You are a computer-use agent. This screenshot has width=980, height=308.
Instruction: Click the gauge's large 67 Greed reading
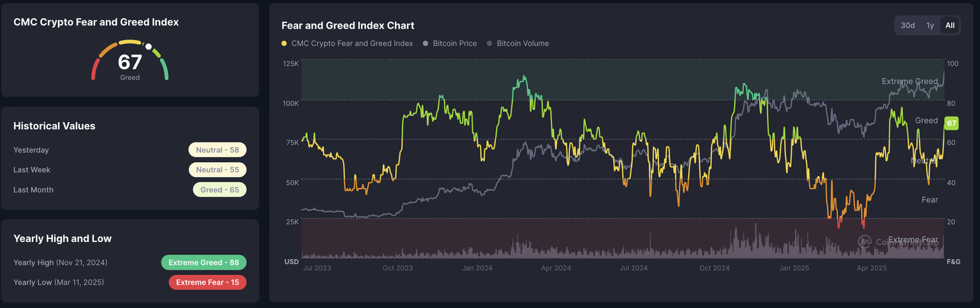[x=130, y=63]
